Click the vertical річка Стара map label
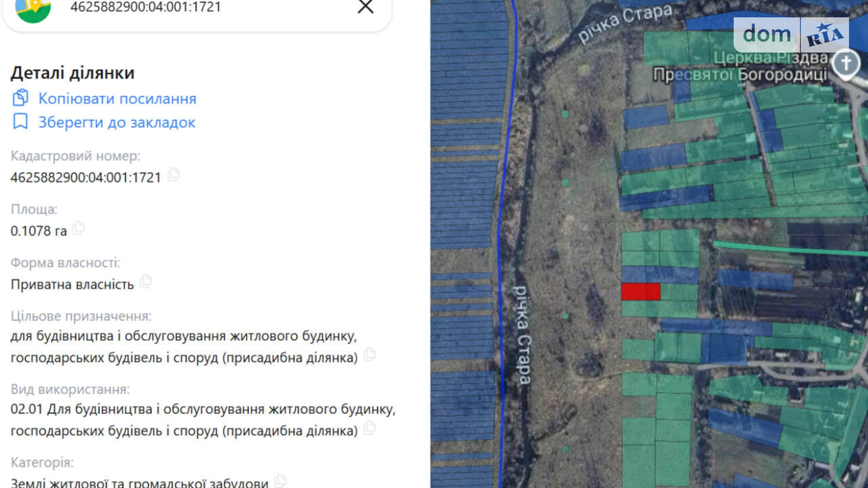The height and width of the screenshot is (488, 868). tap(523, 335)
